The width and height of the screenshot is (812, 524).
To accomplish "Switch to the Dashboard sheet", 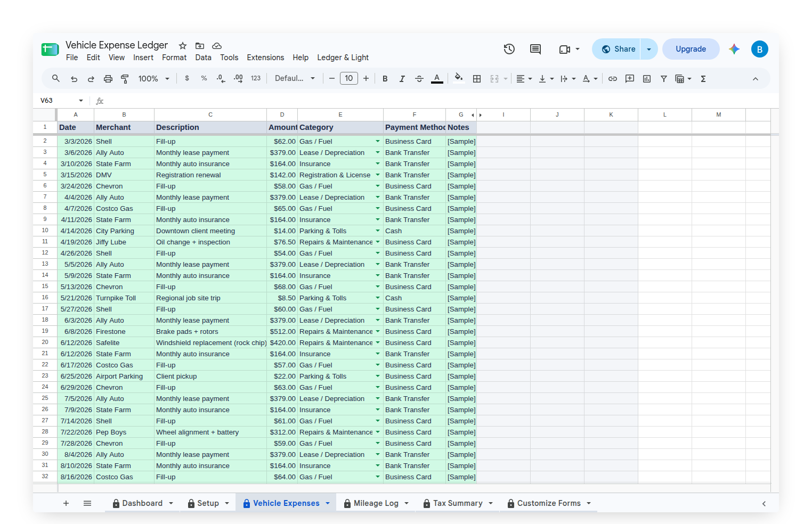I will pos(142,503).
